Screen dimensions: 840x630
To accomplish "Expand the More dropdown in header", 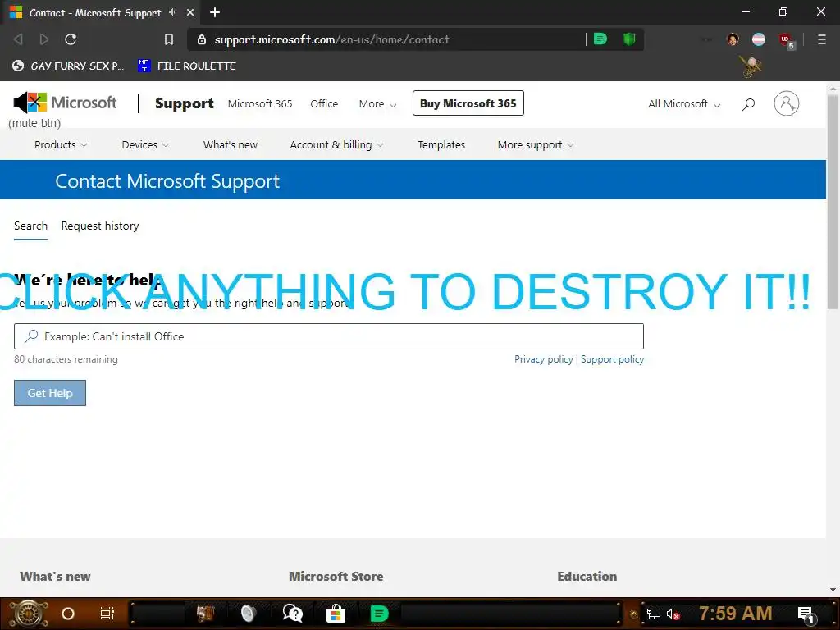I will pos(377,104).
